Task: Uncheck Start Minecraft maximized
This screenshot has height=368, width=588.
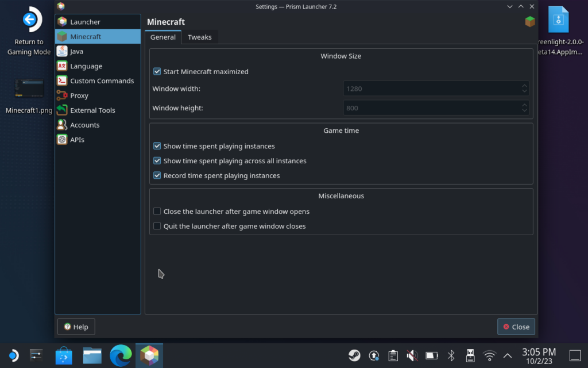Action: 157,71
